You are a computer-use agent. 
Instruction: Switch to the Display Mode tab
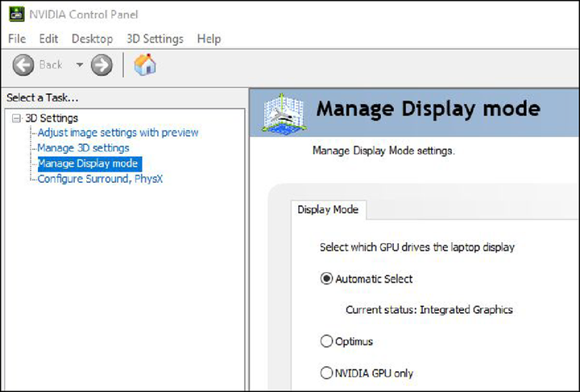[x=327, y=210]
